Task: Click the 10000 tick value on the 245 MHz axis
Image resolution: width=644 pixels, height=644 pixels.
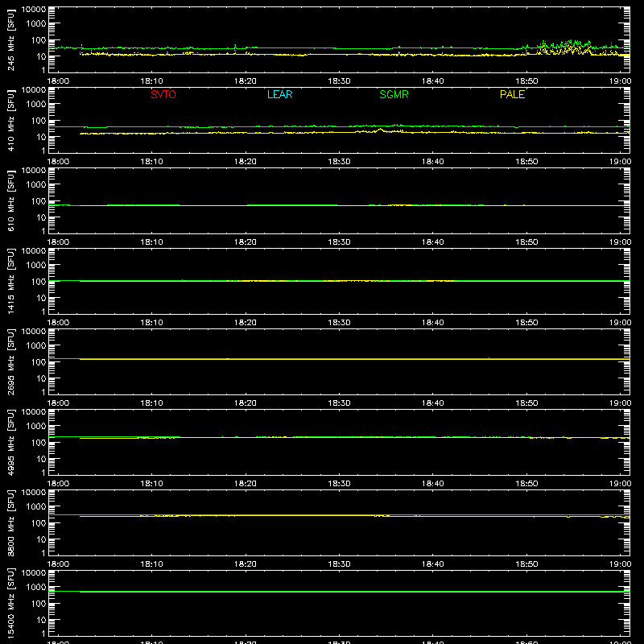Action: click(x=34, y=10)
